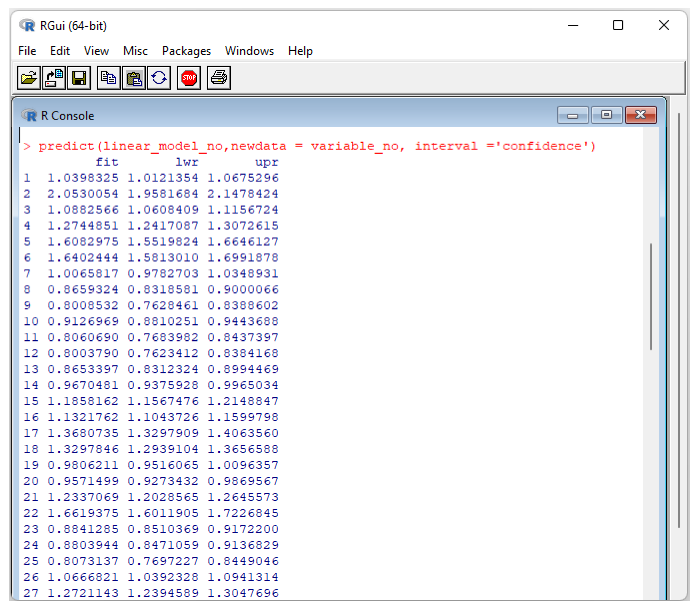The width and height of the screenshot is (700, 608).
Task: Click fit value 0.8841285 in row 23
Action: pos(83,529)
